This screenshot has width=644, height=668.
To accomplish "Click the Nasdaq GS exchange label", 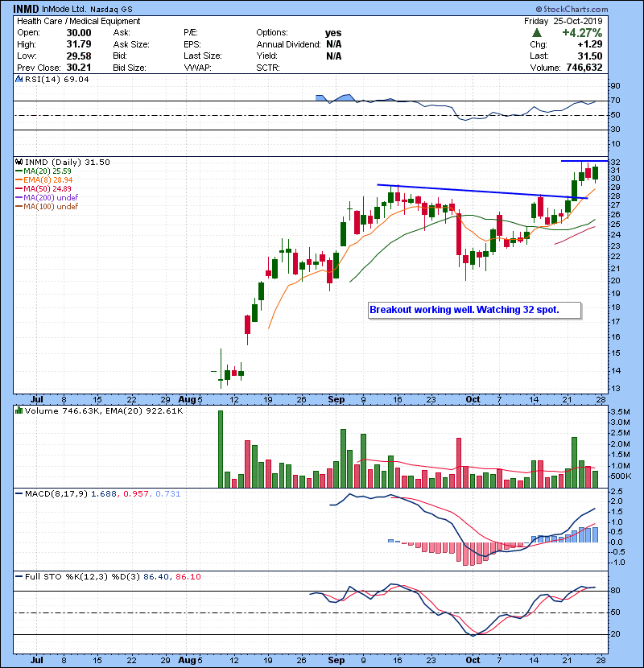I will point(111,9).
